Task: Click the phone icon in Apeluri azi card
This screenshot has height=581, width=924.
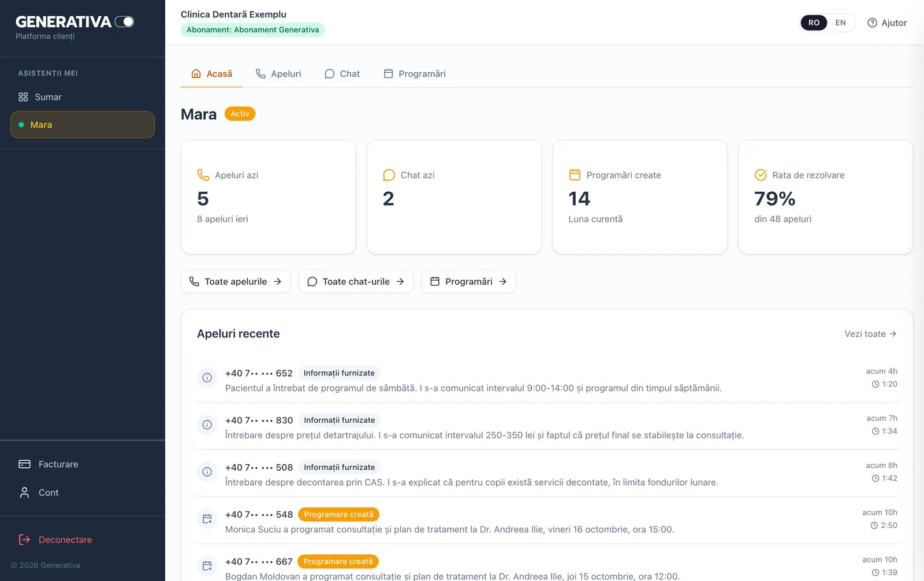Action: coord(203,175)
